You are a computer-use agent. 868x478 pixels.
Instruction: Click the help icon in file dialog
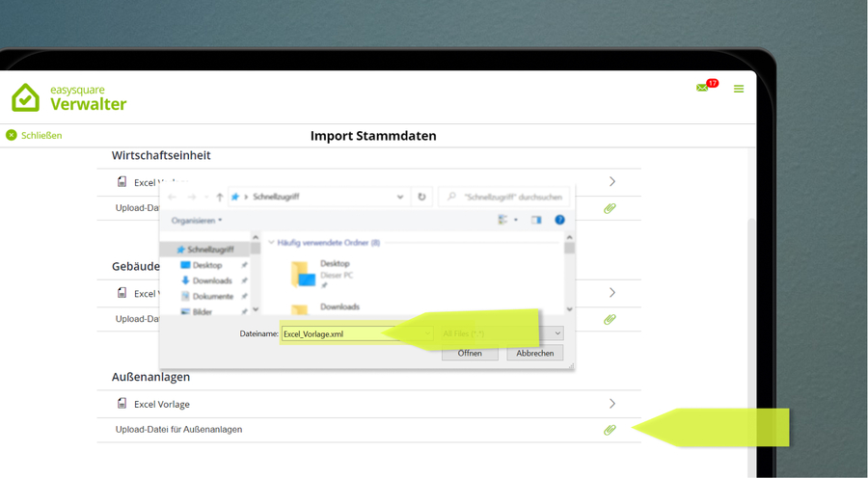559,220
